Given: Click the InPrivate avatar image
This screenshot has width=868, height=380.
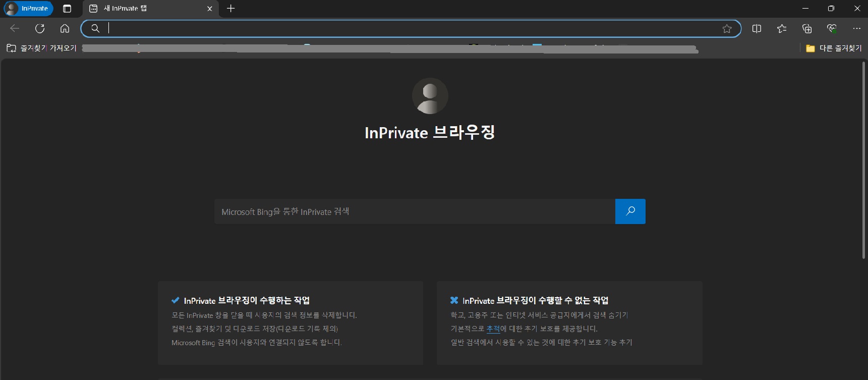Looking at the screenshot, I should pos(430,96).
